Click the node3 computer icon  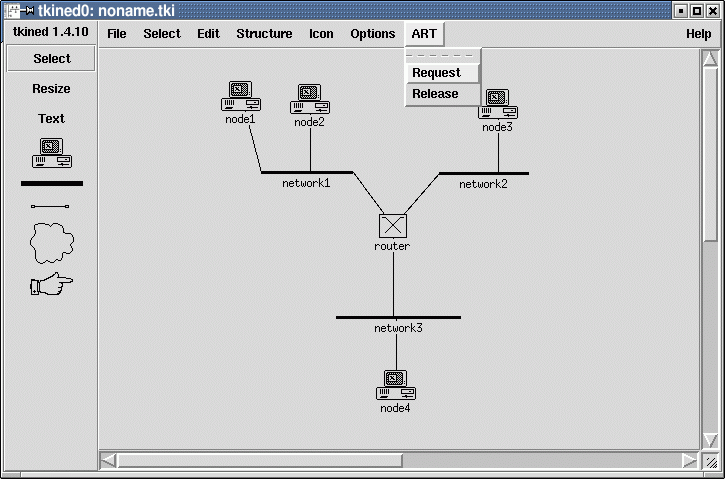pyautogui.click(x=497, y=104)
